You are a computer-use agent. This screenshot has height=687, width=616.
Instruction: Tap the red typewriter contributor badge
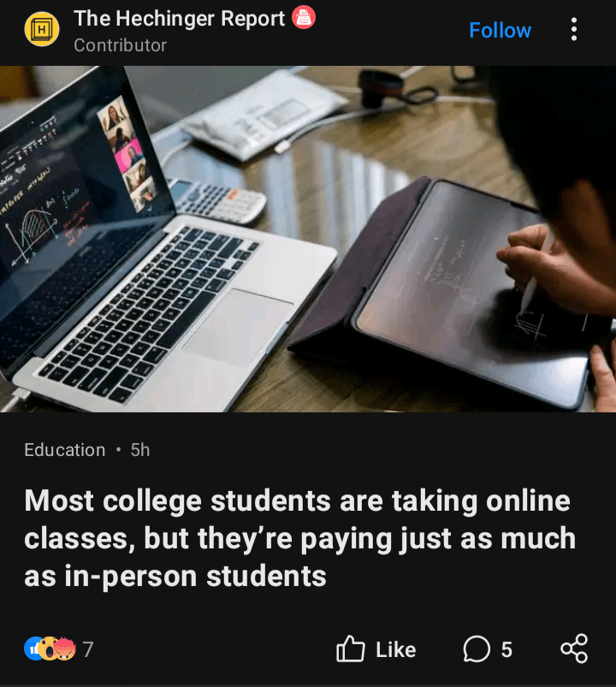point(304,17)
